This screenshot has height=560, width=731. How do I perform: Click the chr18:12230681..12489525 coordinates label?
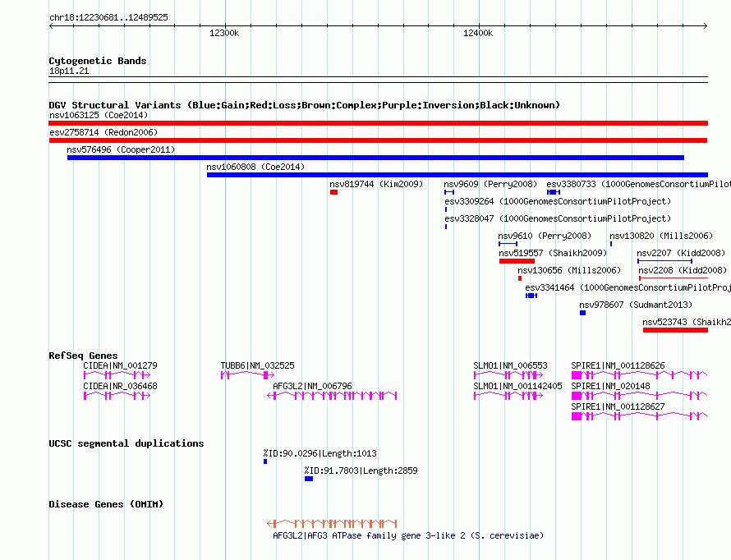108,17
